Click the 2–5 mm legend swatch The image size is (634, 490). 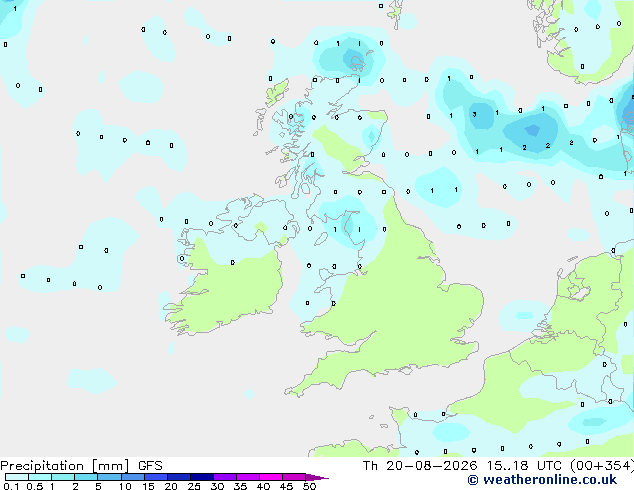coord(86,477)
